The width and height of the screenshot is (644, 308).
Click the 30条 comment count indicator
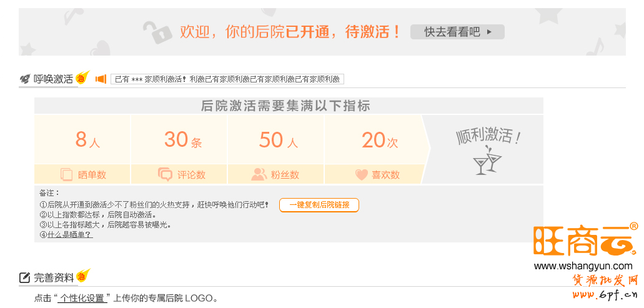(x=182, y=140)
